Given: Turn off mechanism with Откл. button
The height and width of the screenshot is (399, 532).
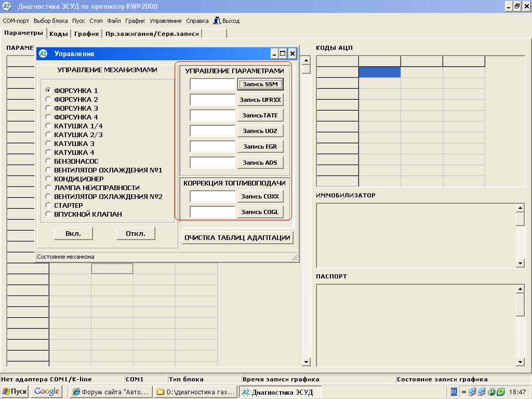Looking at the screenshot, I should (136, 233).
